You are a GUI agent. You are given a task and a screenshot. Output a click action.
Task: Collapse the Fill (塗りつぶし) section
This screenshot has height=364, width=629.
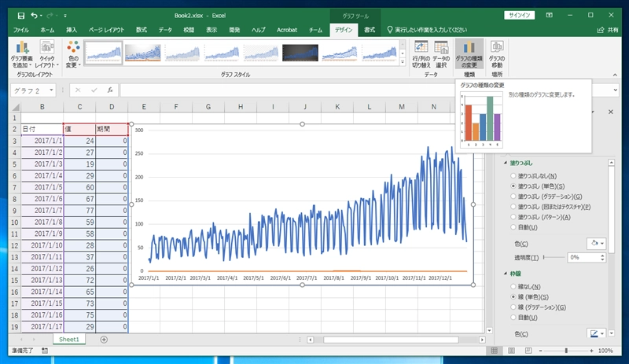(x=506, y=163)
